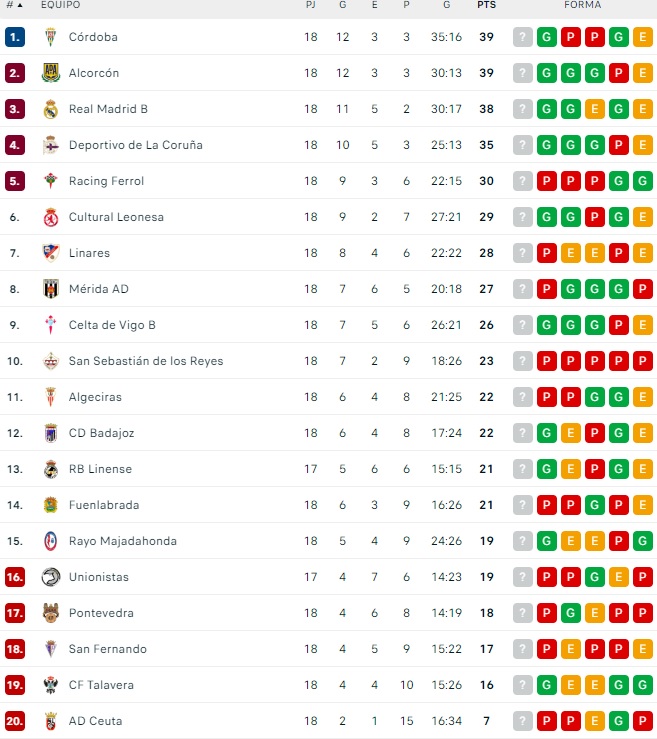657x739 pixels.
Task: Click the Unionistas team crest
Action: coord(51,577)
